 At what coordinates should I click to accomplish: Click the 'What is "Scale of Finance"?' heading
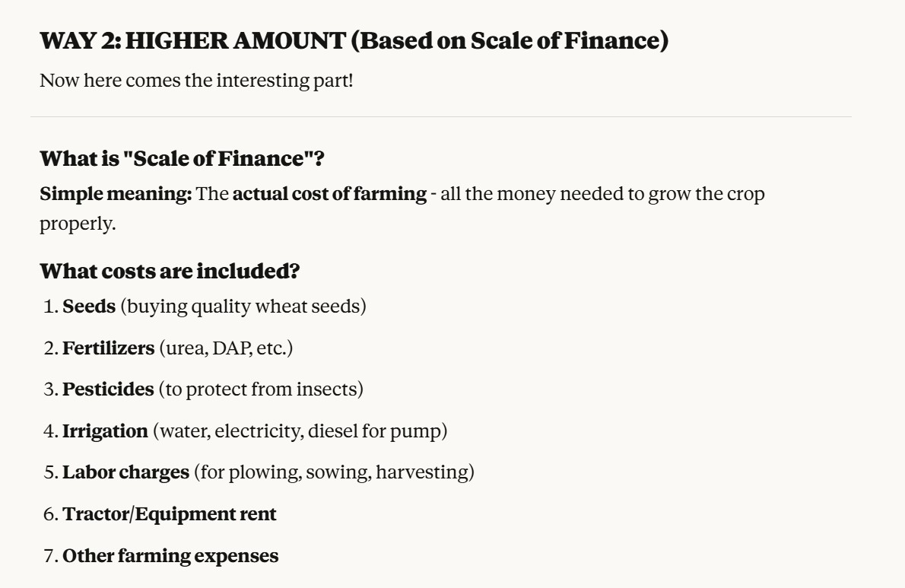pyautogui.click(x=182, y=159)
